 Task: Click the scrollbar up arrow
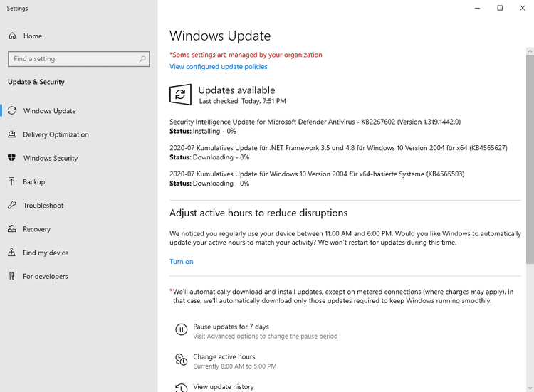[x=530, y=51]
